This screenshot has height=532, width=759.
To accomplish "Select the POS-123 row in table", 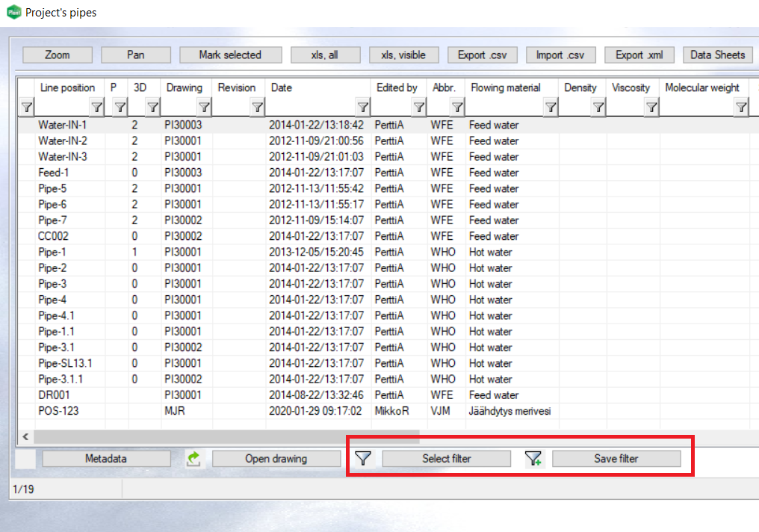I will tap(58, 411).
